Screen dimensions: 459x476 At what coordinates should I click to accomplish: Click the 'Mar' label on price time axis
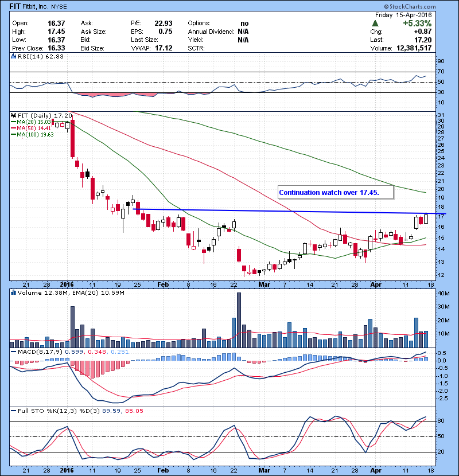click(264, 285)
